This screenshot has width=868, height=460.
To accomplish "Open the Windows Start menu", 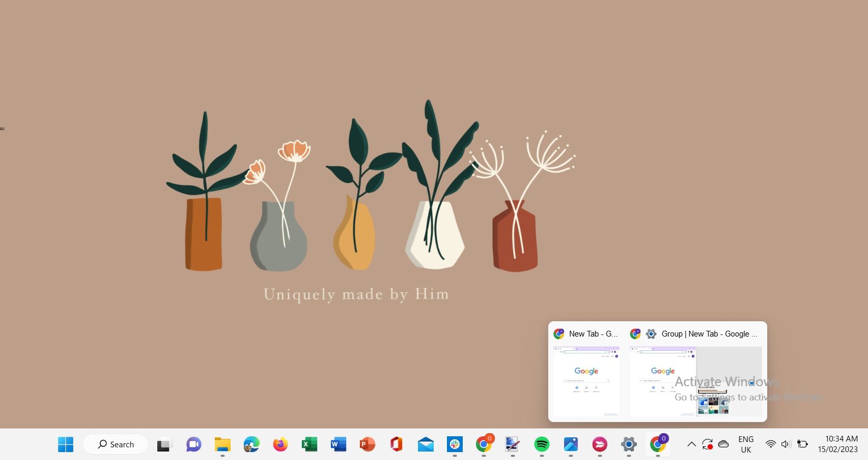I will point(65,445).
